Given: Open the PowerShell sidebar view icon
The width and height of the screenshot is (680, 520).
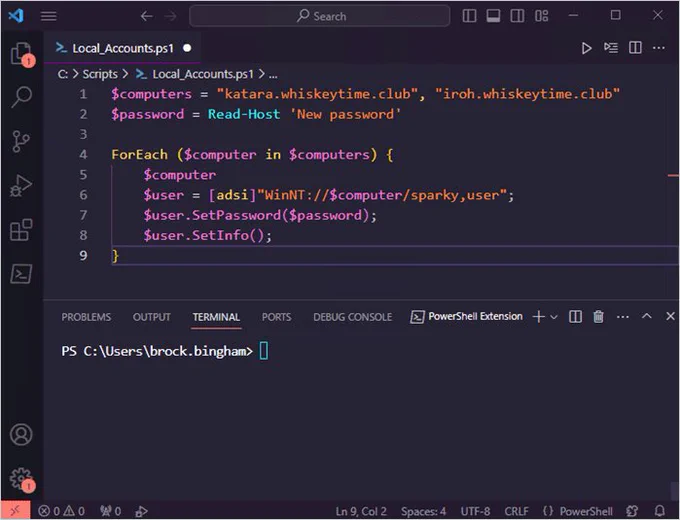Looking at the screenshot, I should coord(21,274).
